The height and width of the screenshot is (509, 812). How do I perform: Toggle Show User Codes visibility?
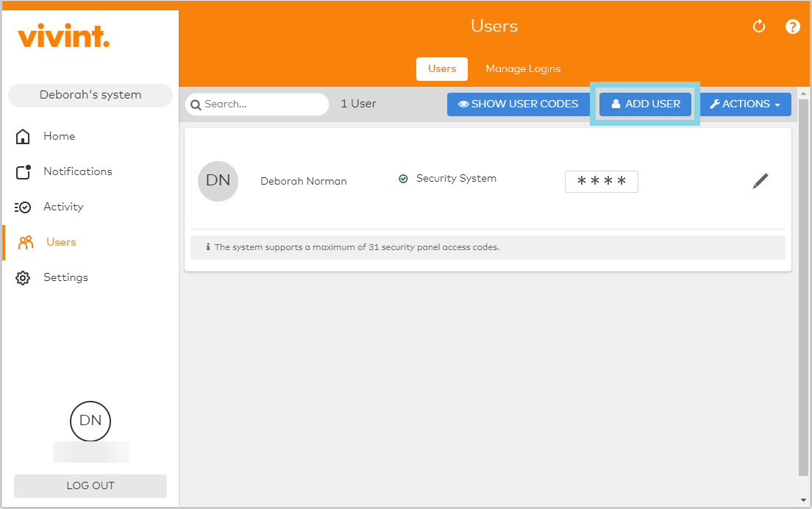click(518, 104)
